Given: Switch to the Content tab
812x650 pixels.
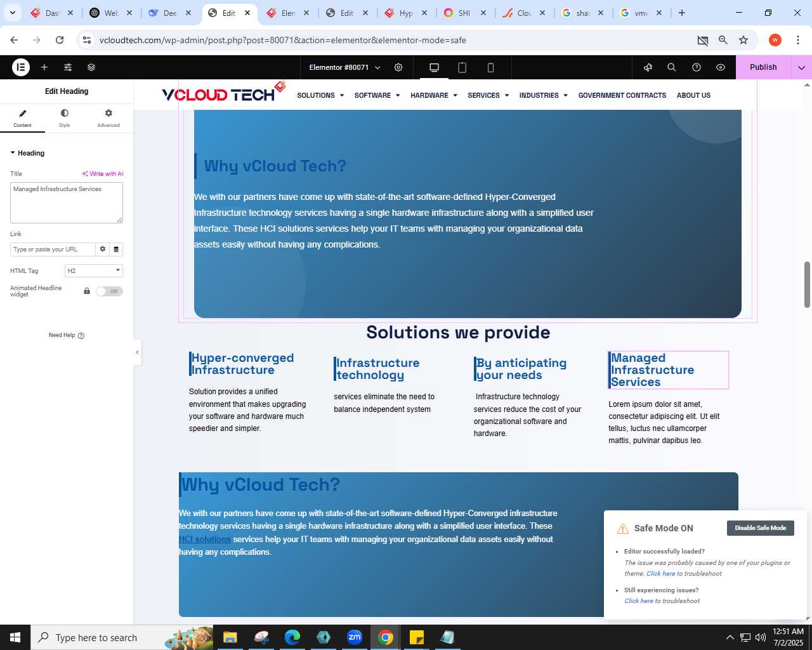Looking at the screenshot, I should coord(22,118).
